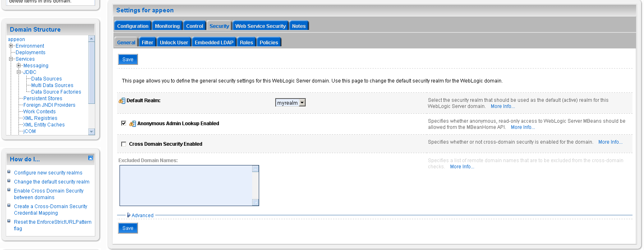Open XML Entity Caches tree item

[x=44, y=125]
